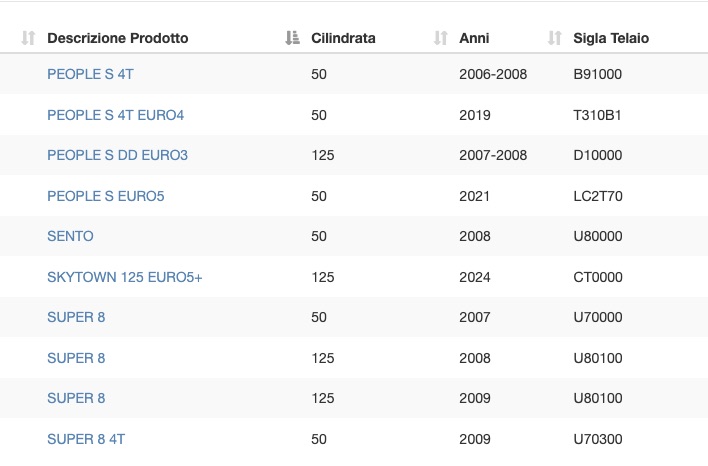Open PEOPLE S 4T EURO4 product
Screen dimensions: 708x466
click(x=116, y=115)
